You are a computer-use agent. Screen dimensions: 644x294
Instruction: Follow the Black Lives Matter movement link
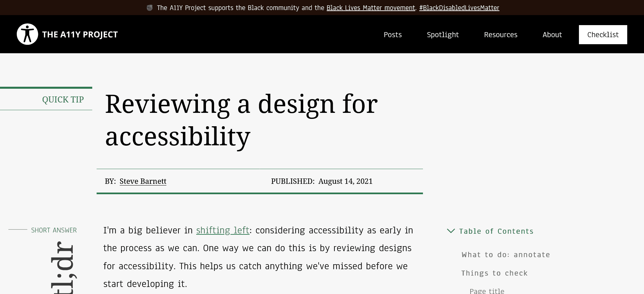tap(371, 8)
